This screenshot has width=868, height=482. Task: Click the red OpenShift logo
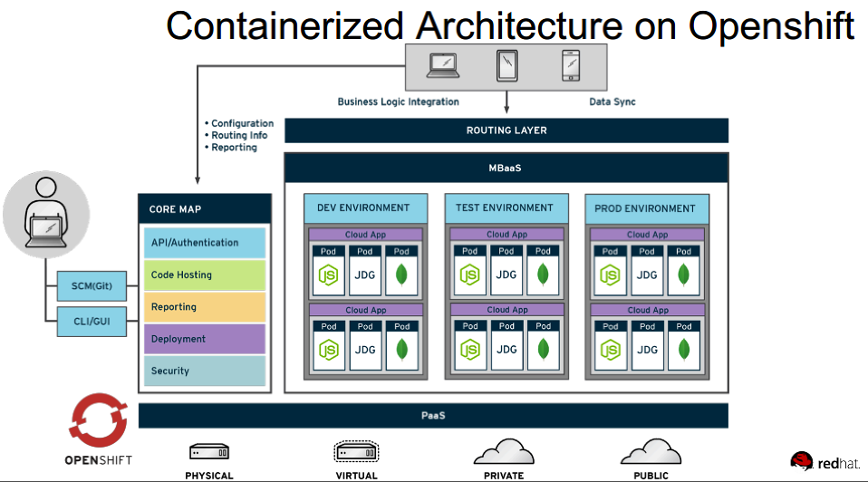point(98,422)
